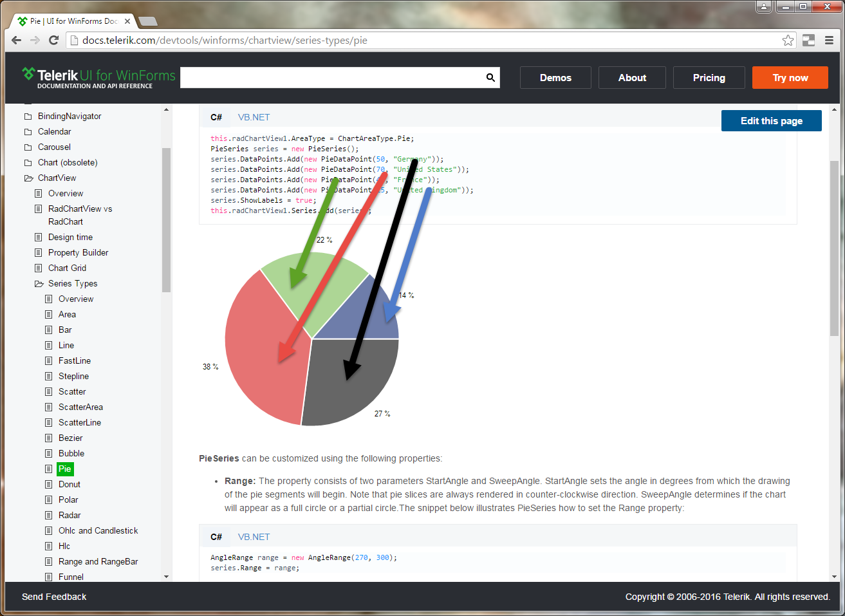The height and width of the screenshot is (616, 845).
Task: Close the Pie documentation browser tab
Action: click(127, 21)
